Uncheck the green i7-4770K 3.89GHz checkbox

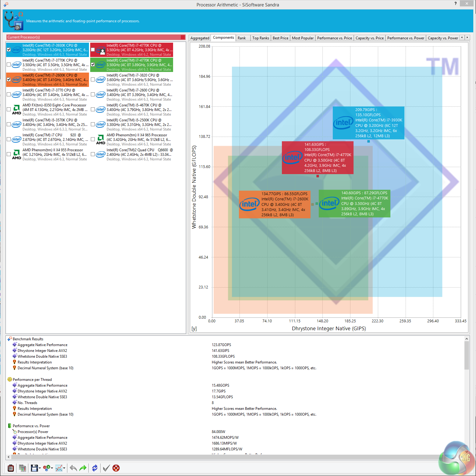(93, 65)
